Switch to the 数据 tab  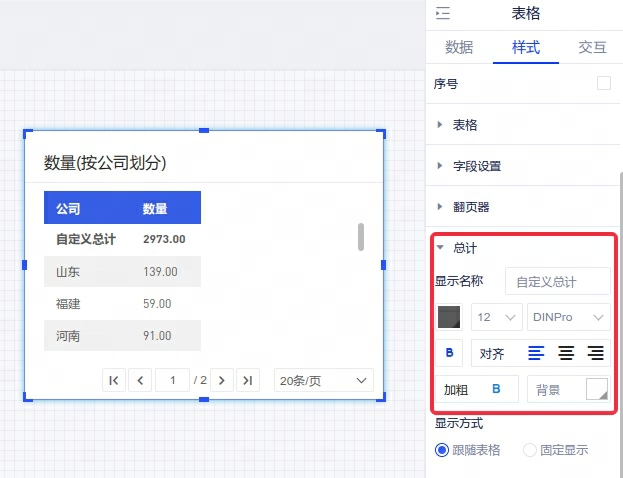pyautogui.click(x=459, y=47)
